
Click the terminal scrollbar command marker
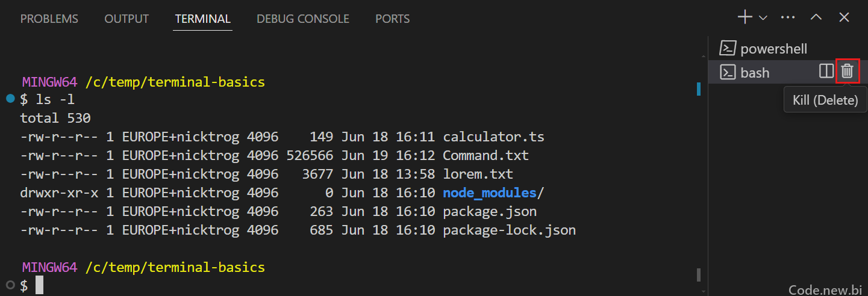(x=699, y=89)
